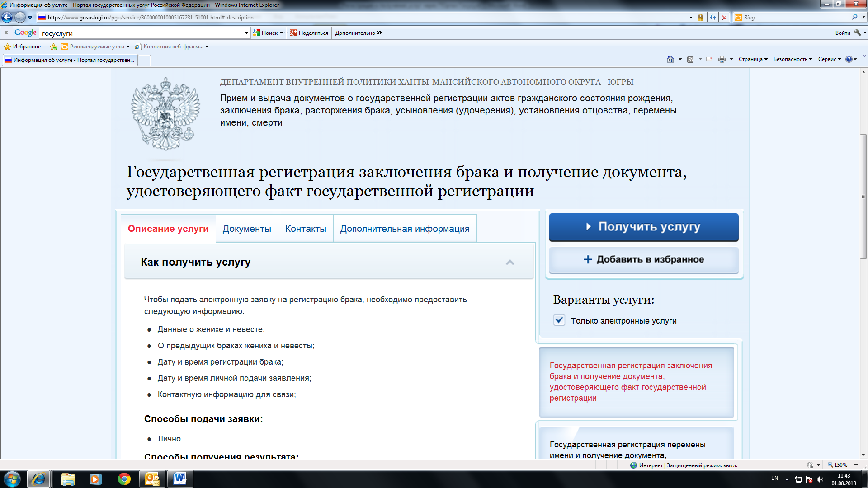Open Департамент внутренней политики link
Screen dimensions: 868x488
pos(426,82)
